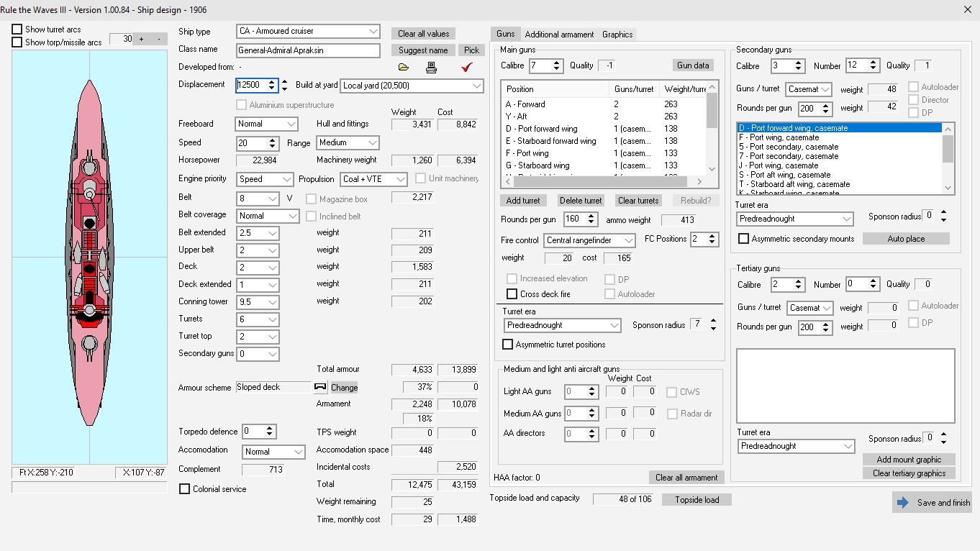Click the armour scheme diagram icon

pyautogui.click(x=320, y=387)
